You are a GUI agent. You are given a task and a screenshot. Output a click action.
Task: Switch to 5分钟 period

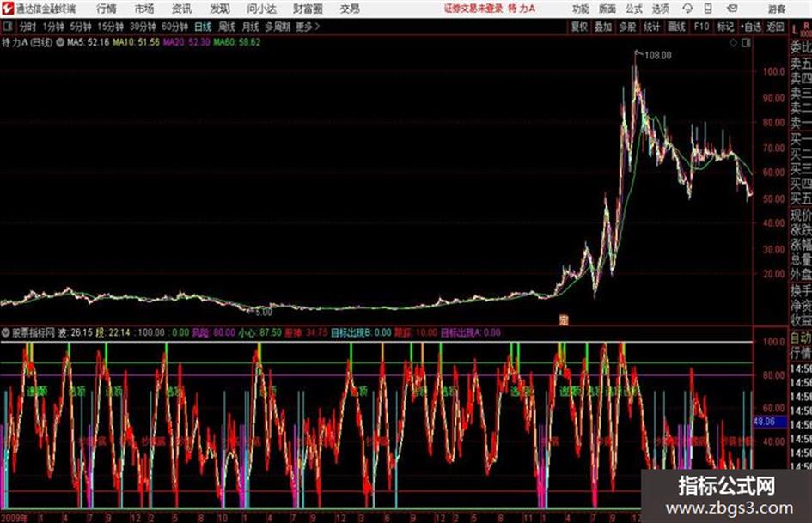point(81,27)
